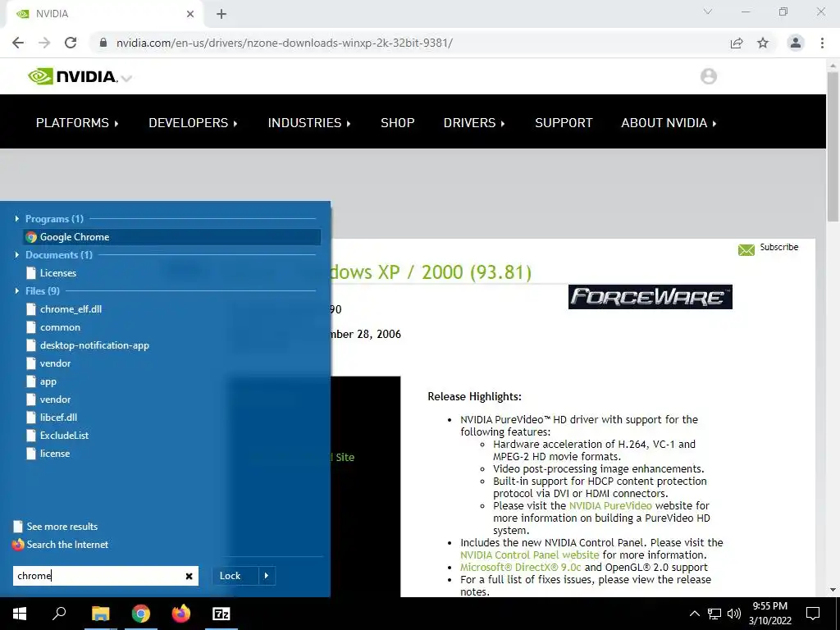The image size is (840, 630).
Task: Click the ForceWare banner image
Action: point(650,297)
